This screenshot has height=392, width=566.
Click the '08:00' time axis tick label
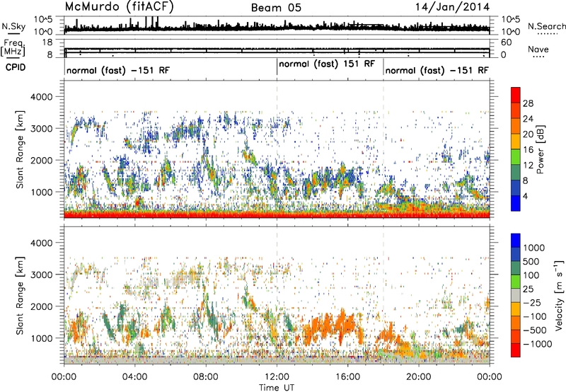tap(206, 376)
